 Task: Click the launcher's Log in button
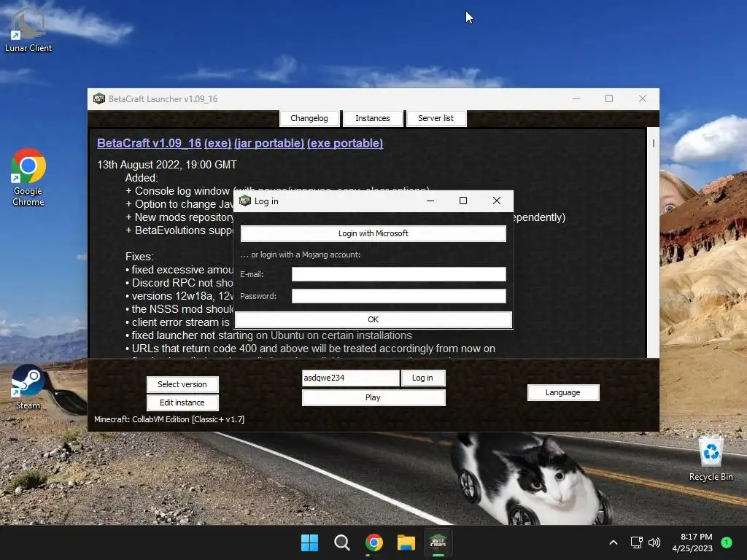click(x=422, y=378)
